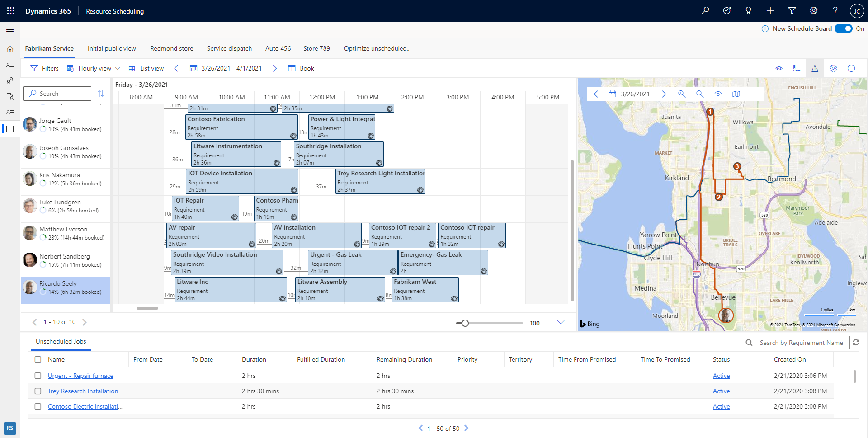868x438 pixels.
Task: Open Urgent - Repair furnace link
Action: pos(80,376)
